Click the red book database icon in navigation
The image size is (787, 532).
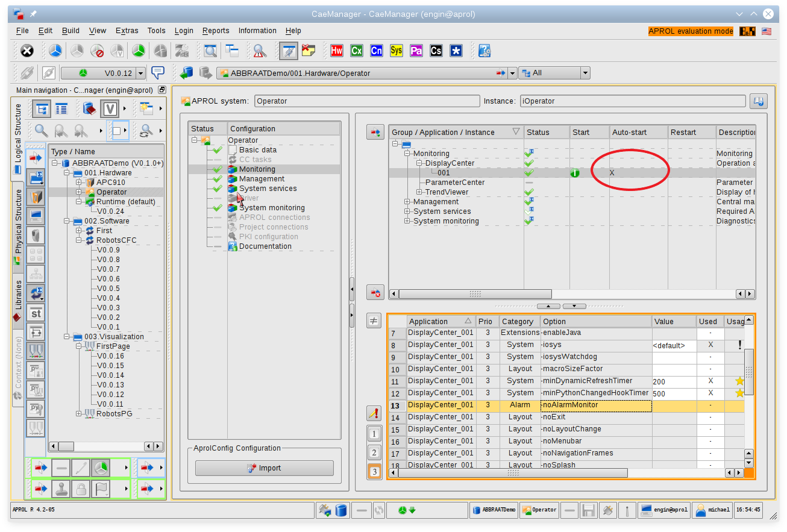[89, 109]
